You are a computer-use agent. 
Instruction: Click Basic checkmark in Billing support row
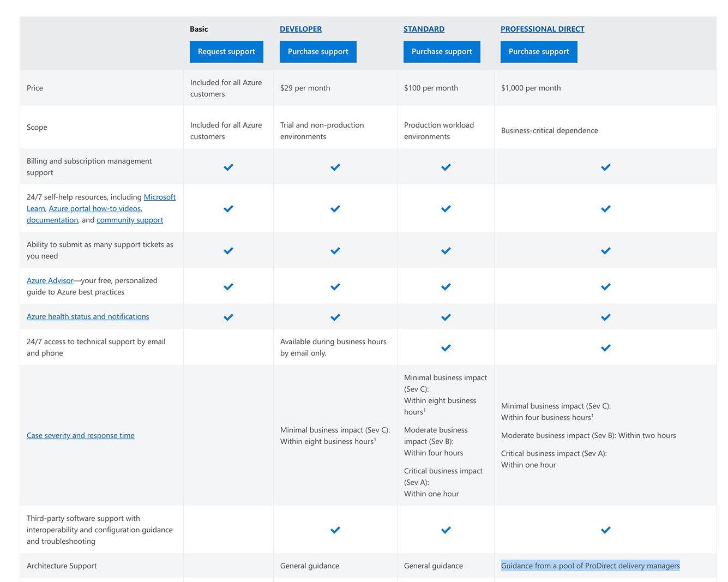228,167
